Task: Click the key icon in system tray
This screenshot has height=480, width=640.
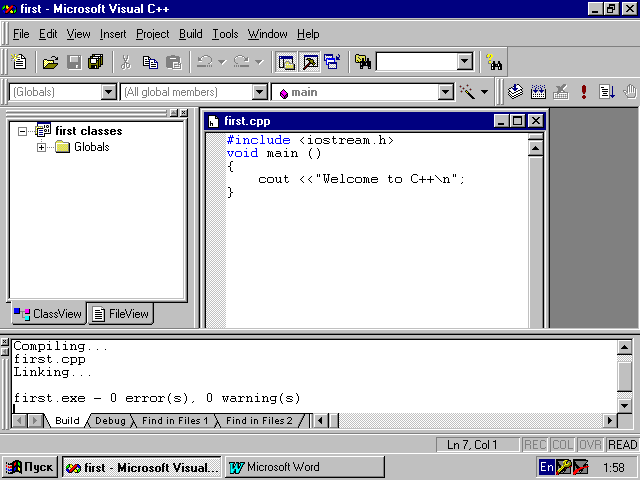Action: pos(564,467)
